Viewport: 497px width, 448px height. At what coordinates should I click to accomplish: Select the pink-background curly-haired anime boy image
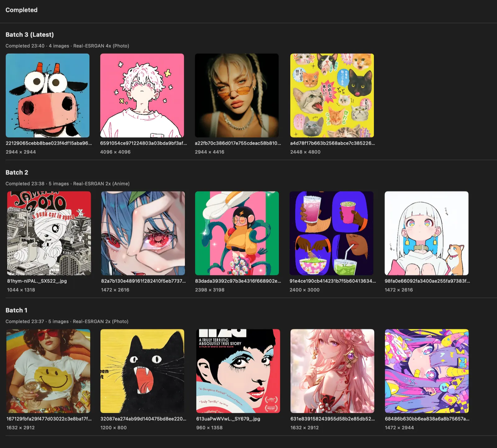(x=142, y=95)
